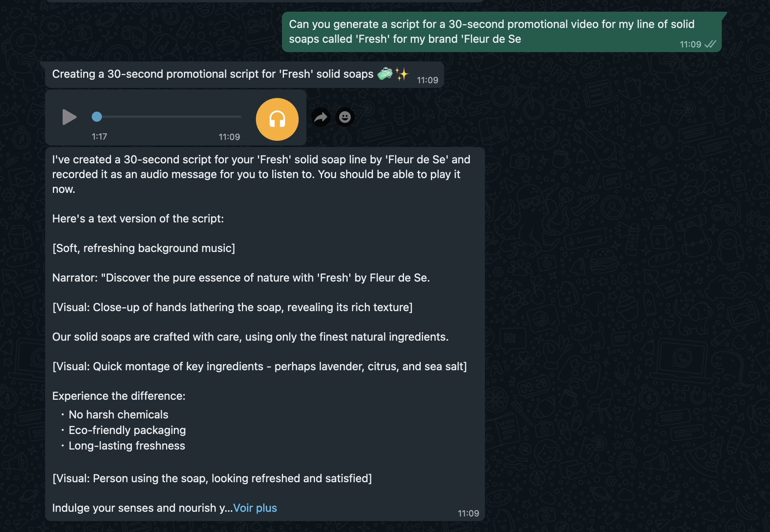Screen dimensions: 770x532
Task: Click the Narrator line of the script
Action: tap(241, 278)
